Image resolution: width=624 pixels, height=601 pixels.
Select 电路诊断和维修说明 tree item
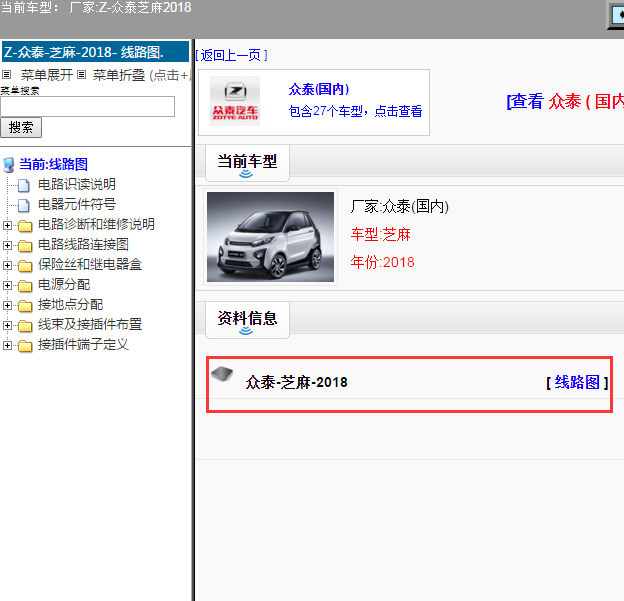click(x=96, y=224)
